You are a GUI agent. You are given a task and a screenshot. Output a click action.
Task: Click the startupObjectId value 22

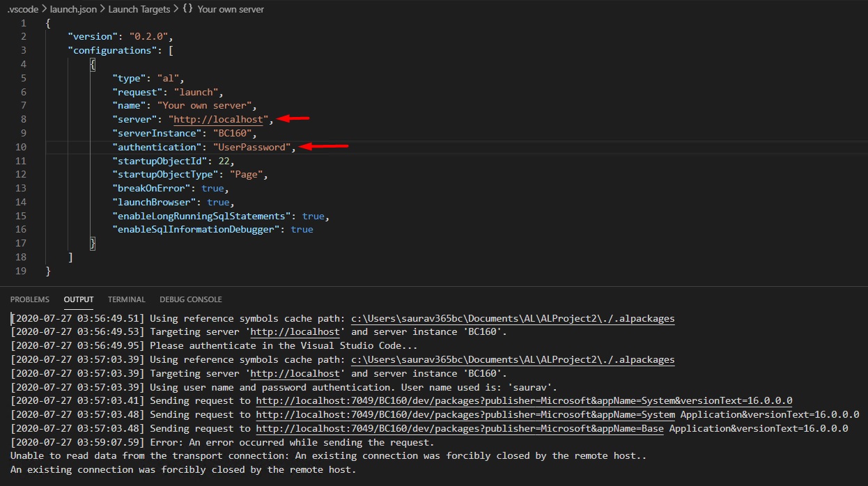(x=224, y=160)
